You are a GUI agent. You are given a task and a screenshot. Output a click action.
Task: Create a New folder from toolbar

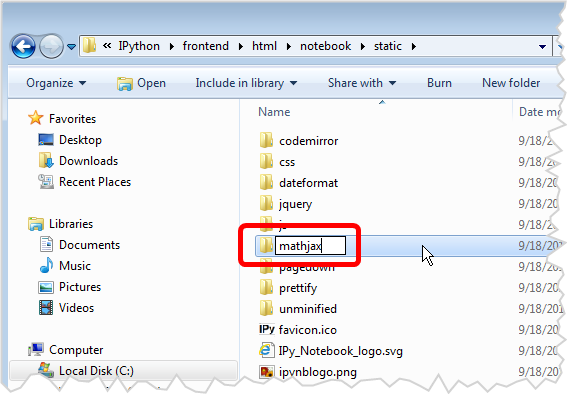(511, 83)
